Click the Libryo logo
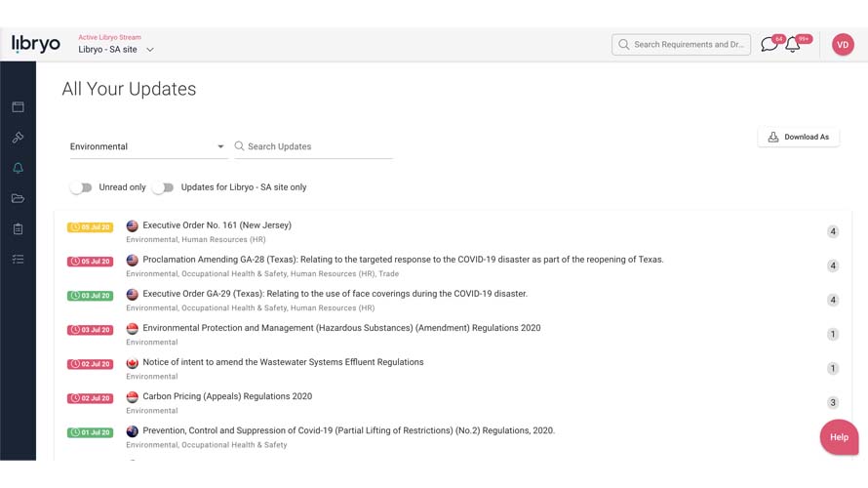Image resolution: width=868 pixels, height=488 pixels. (36, 44)
